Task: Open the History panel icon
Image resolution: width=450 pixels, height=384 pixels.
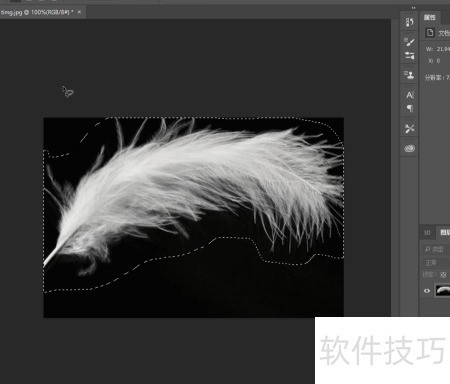Action: pyautogui.click(x=410, y=22)
